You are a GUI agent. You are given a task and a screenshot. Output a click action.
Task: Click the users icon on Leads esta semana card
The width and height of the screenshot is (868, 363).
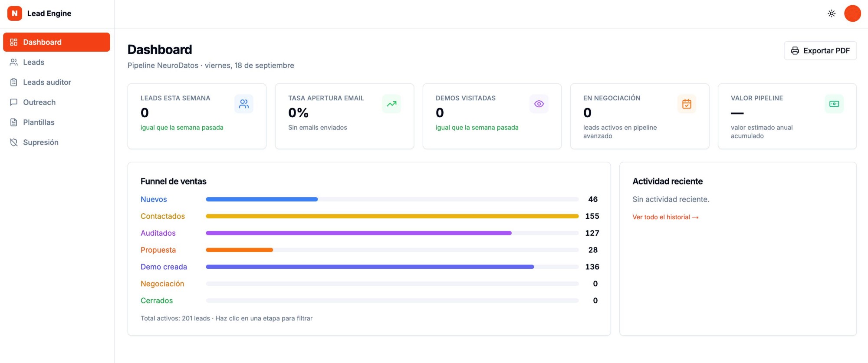point(244,104)
